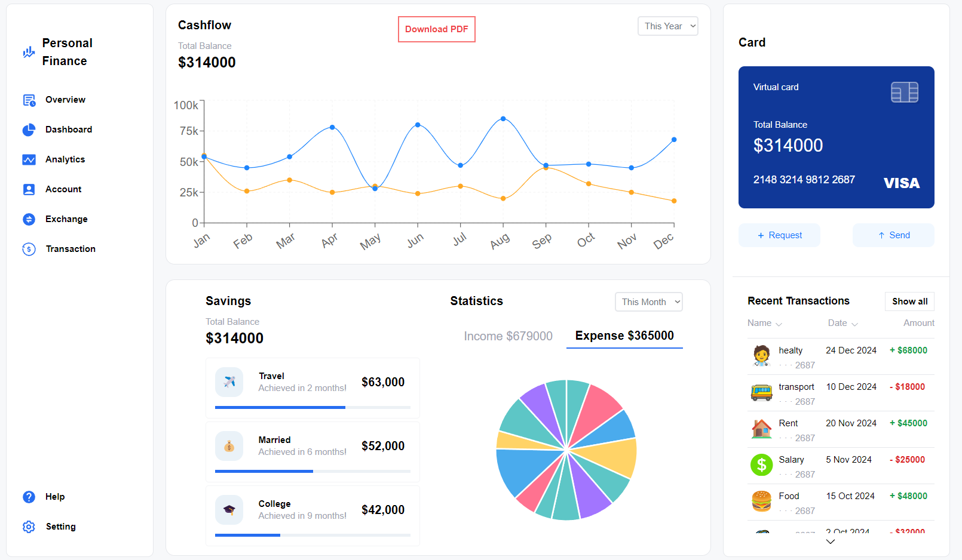Go to Dashboard in sidebar
962x560 pixels.
69,130
